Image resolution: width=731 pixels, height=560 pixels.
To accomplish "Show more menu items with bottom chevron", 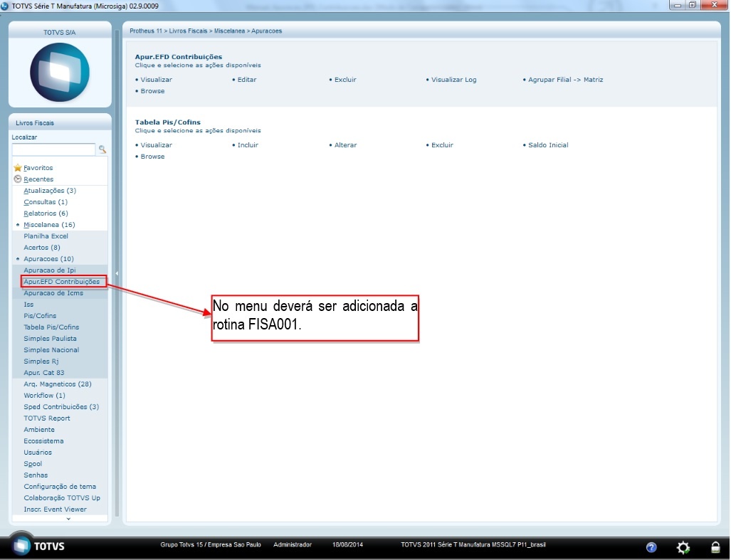I will [68, 519].
